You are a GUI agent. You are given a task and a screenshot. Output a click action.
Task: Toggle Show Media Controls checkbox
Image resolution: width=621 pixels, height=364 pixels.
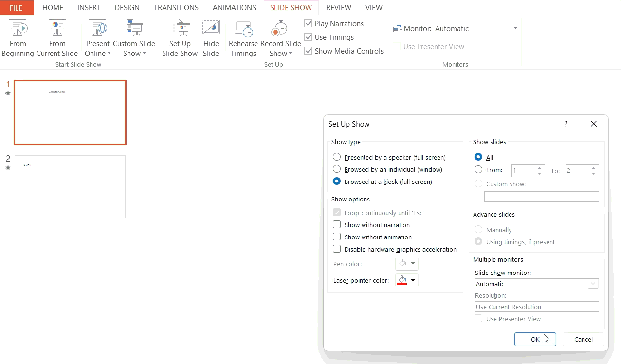(x=308, y=51)
